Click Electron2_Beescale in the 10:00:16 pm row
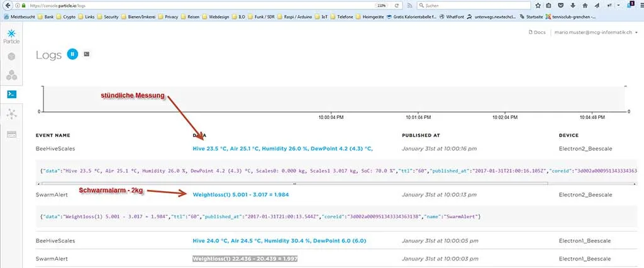This screenshot has height=268, width=644. point(586,149)
